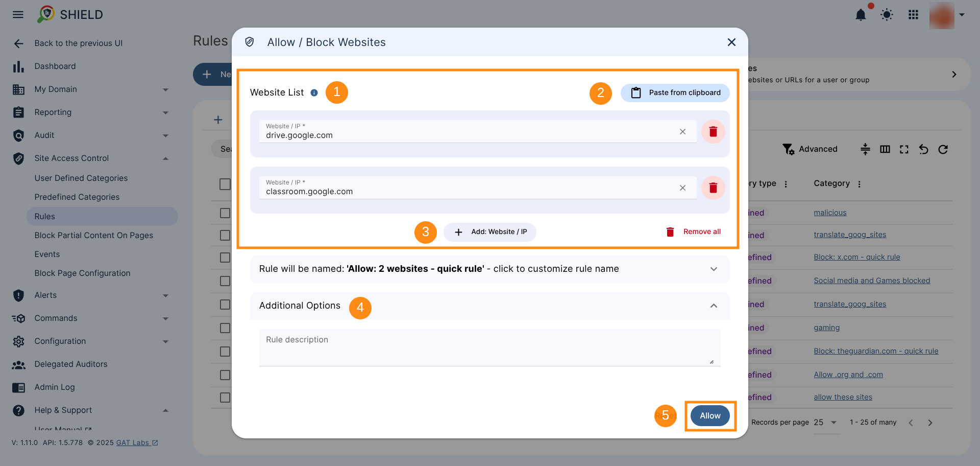Click the refresh table icon
Image resolution: width=980 pixels, height=466 pixels.
click(943, 149)
